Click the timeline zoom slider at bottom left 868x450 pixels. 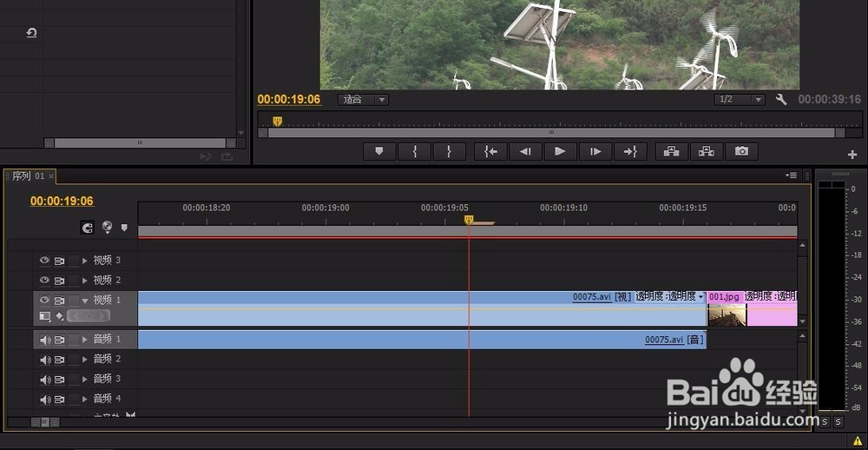(45, 422)
